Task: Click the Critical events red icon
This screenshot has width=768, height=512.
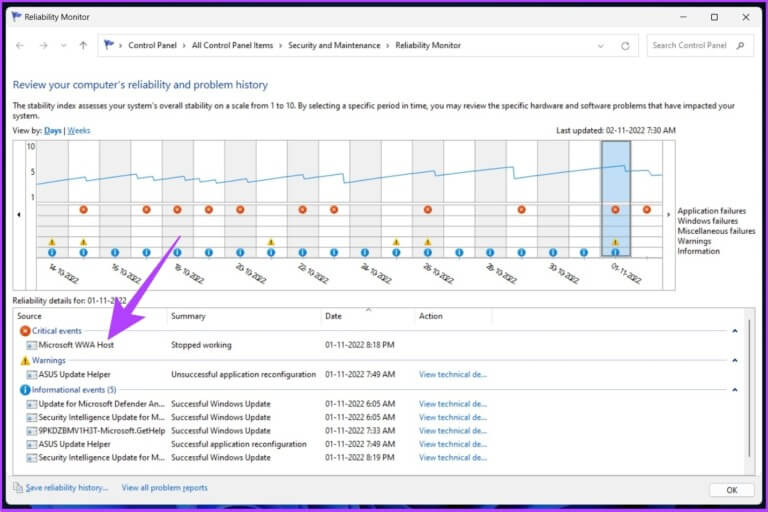Action: pyautogui.click(x=25, y=331)
